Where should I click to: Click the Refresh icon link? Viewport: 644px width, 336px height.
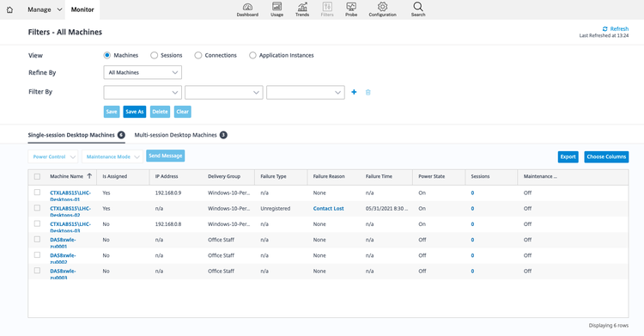point(616,29)
